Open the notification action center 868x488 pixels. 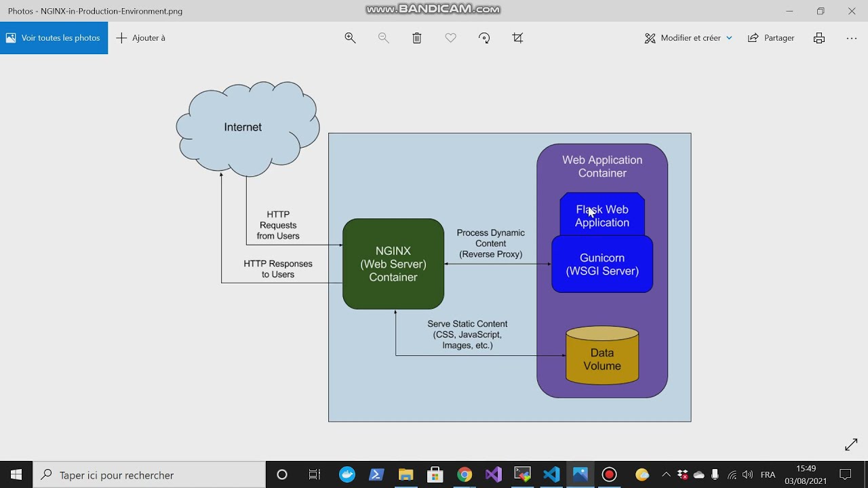(x=846, y=474)
